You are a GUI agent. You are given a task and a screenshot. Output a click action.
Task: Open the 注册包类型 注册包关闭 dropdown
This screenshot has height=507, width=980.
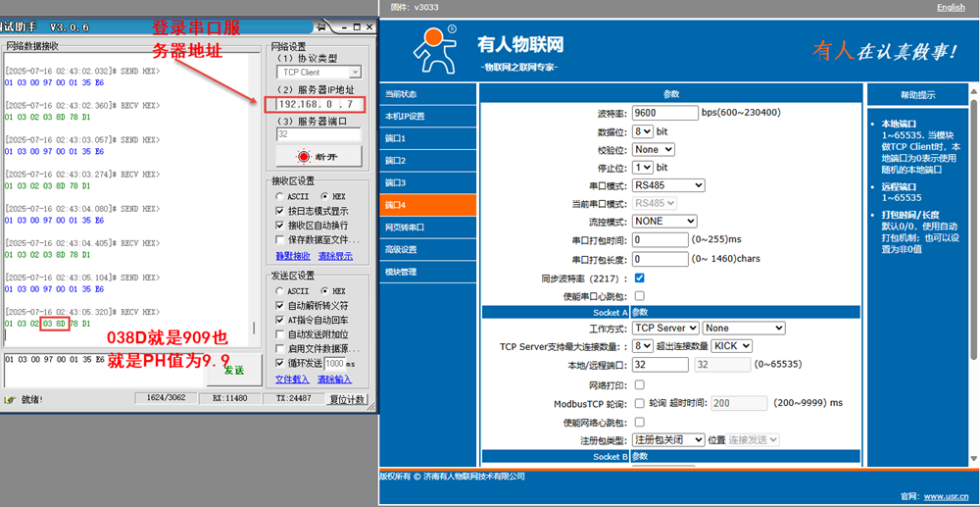[x=668, y=440]
